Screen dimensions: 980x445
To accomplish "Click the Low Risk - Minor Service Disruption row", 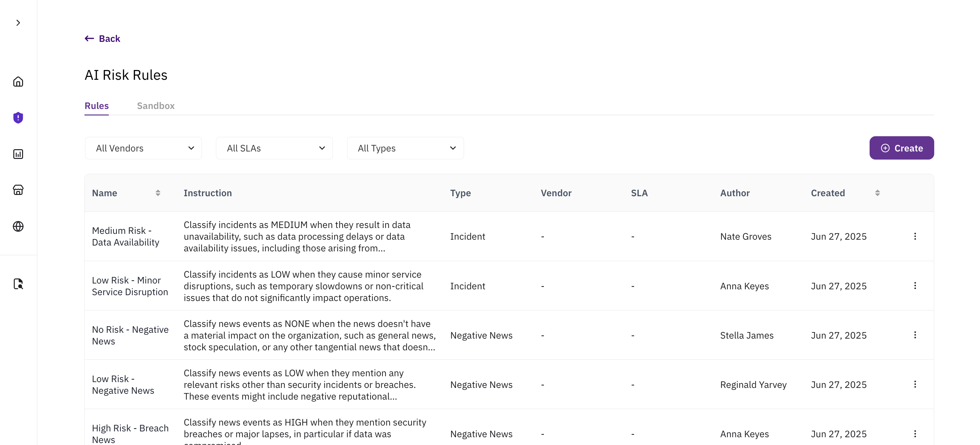I will [x=129, y=286].
